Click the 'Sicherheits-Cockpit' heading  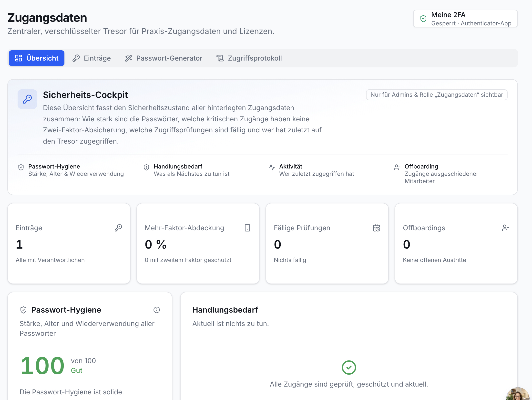(x=85, y=95)
